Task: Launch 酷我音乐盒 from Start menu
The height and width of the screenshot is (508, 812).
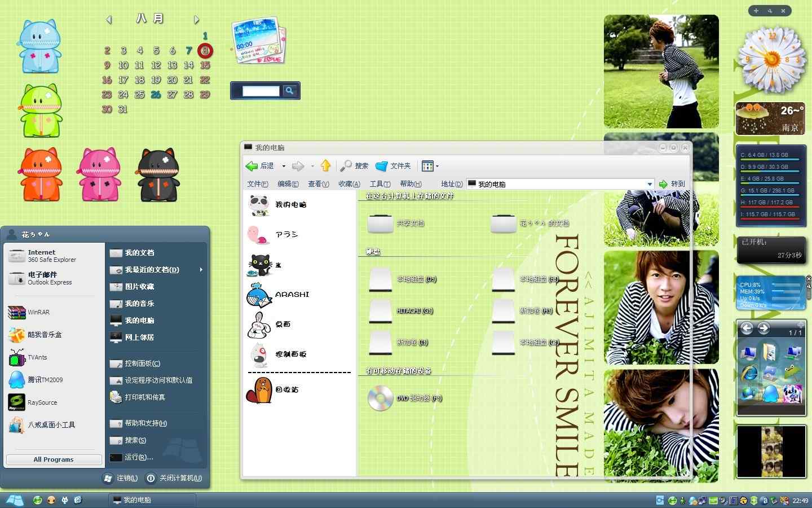Action: (55, 335)
